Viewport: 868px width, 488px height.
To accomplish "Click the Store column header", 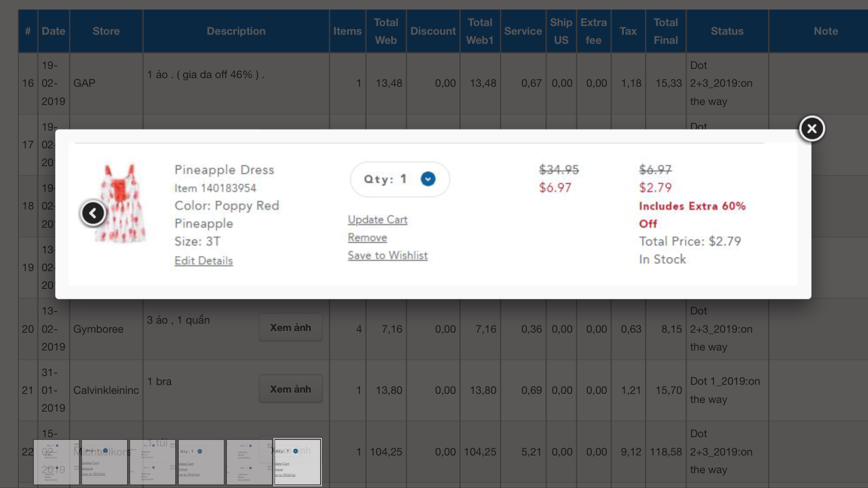I will [x=106, y=31].
